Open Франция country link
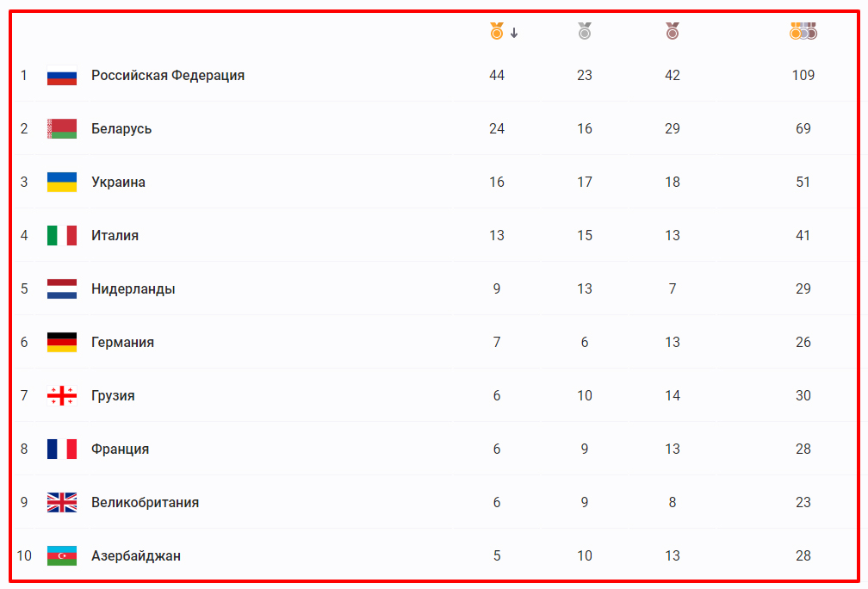Image resolution: width=868 pixels, height=589 pixels. tap(121, 449)
